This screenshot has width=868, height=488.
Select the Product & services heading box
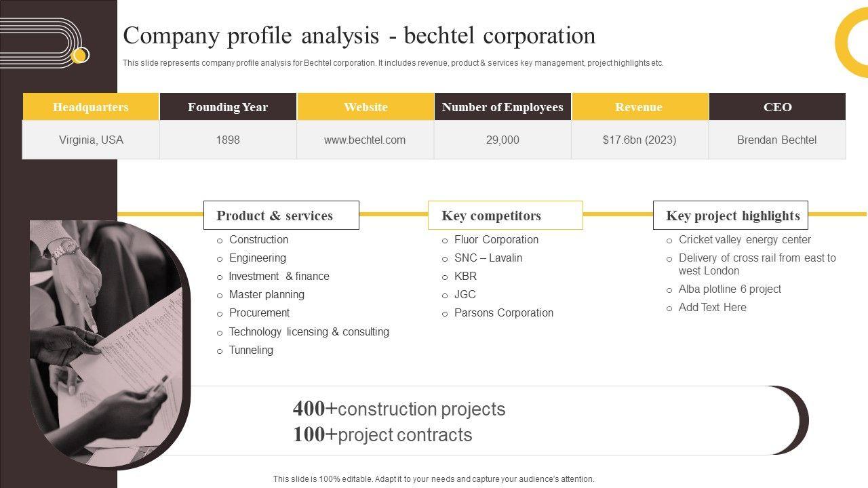coord(281,216)
